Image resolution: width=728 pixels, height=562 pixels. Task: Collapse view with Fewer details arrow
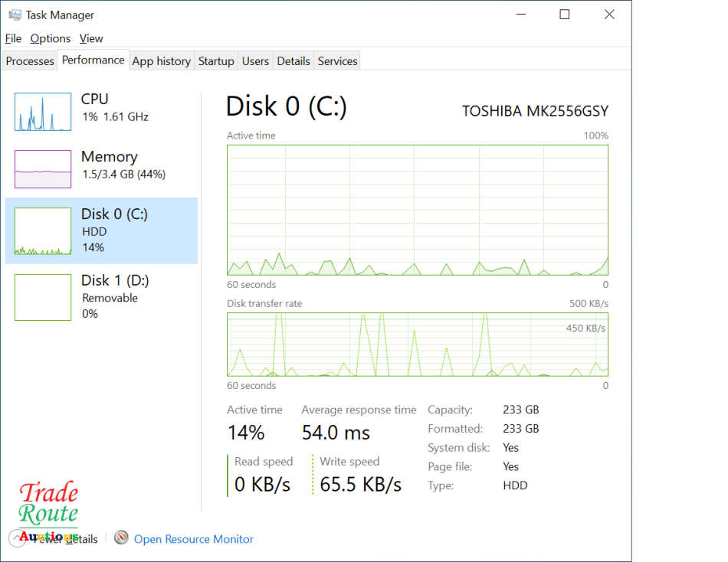coord(17,538)
